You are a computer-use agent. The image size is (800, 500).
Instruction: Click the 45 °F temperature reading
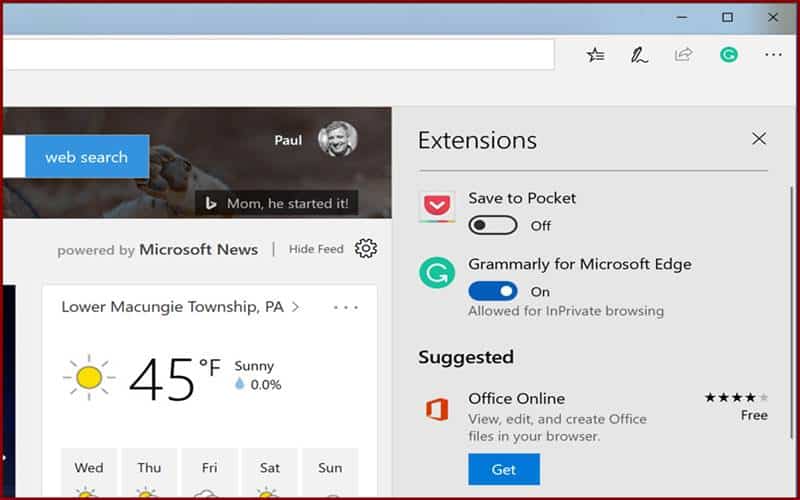175,378
